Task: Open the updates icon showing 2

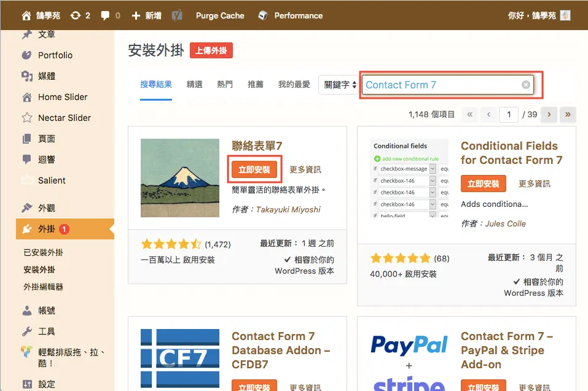Action: [x=76, y=15]
